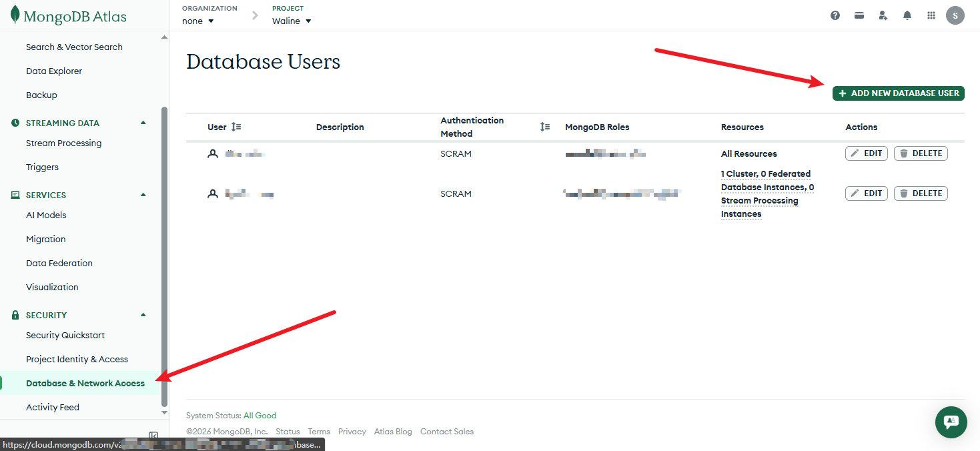This screenshot has height=451, width=980.
Task: Open the footer Atlas Blog link
Action: coord(393,432)
